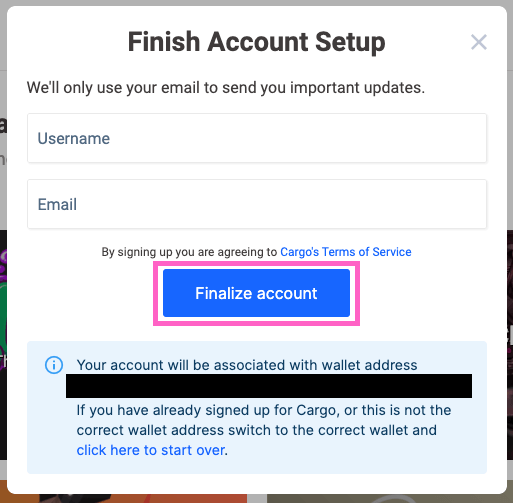Focus the Username input field
The width and height of the screenshot is (513, 503).
(257, 138)
